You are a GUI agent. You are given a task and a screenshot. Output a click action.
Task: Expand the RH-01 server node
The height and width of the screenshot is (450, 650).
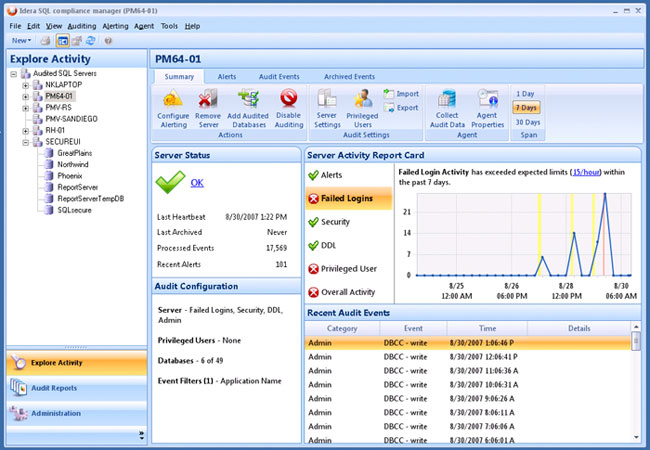[26, 131]
